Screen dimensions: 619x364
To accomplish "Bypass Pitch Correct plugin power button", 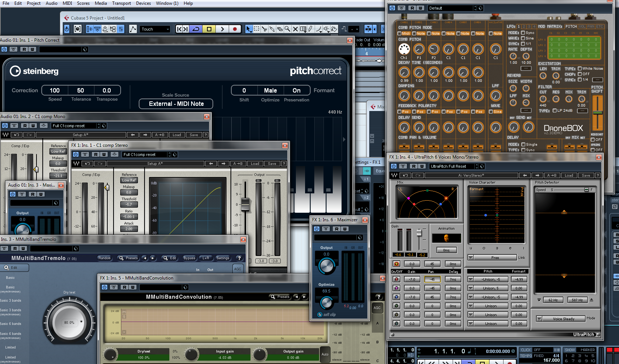I will point(4,49).
